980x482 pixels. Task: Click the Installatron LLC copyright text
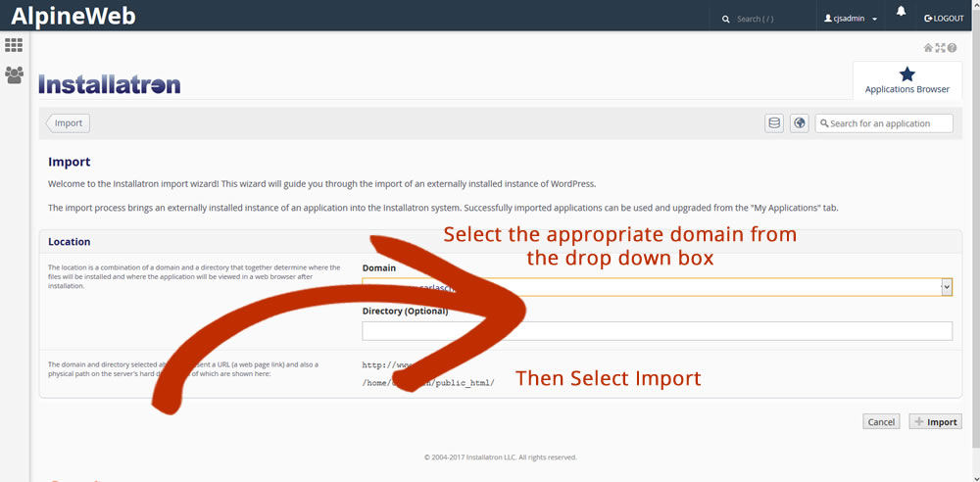click(500, 457)
